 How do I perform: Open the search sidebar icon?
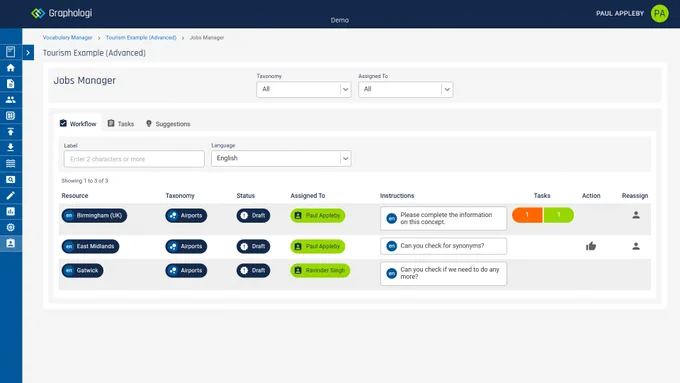[x=10, y=180]
